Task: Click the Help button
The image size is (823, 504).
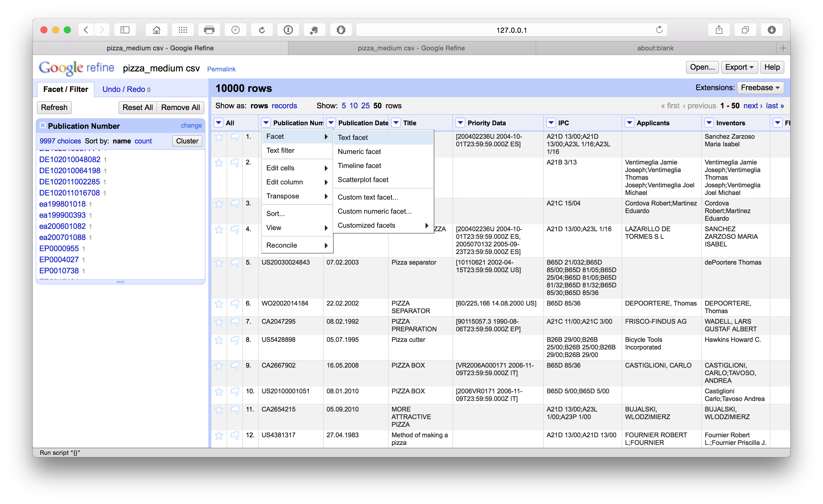Action: click(x=772, y=67)
